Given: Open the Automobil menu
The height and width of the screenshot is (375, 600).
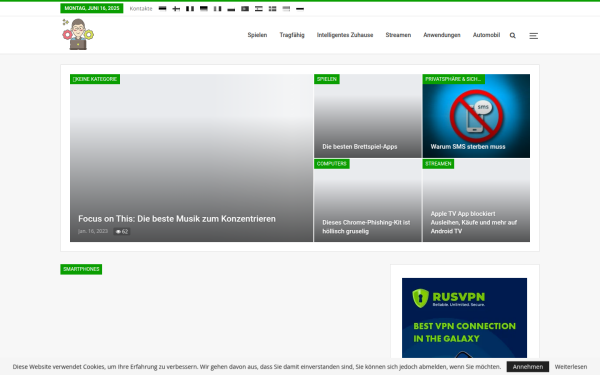Looking at the screenshot, I should (x=486, y=35).
